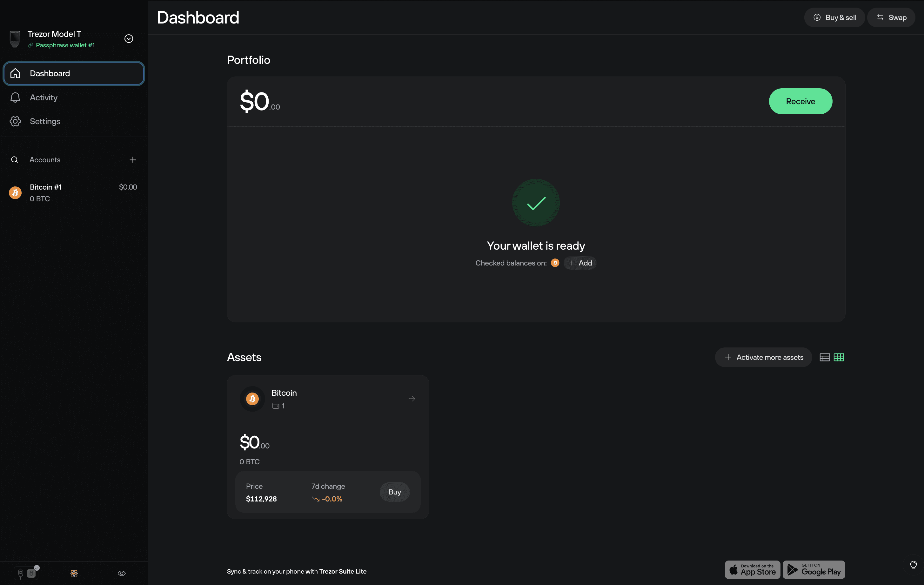Open the lightbulb tips and help icon
The height and width of the screenshot is (585, 924).
click(913, 565)
